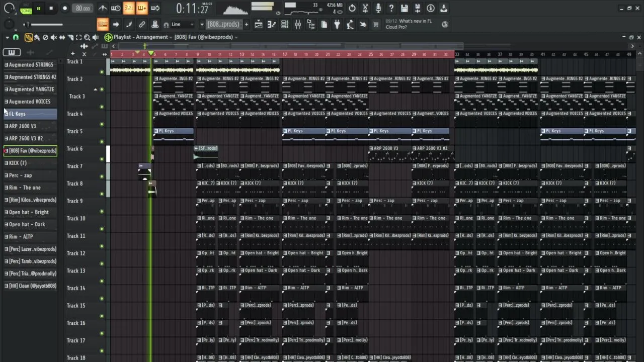This screenshot has height=362, width=644.
Task: Click the tempo tapper icon
Action: pyautogui.click(x=350, y=24)
